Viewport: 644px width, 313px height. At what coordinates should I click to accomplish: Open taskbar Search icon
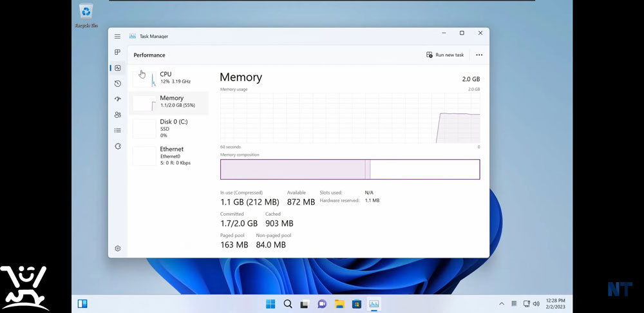pos(288,304)
